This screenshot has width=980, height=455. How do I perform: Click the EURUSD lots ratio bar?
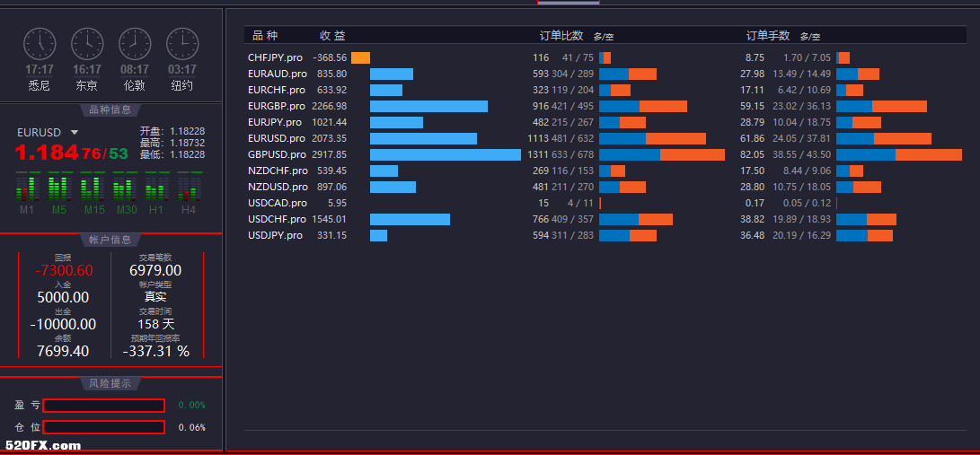884,138
